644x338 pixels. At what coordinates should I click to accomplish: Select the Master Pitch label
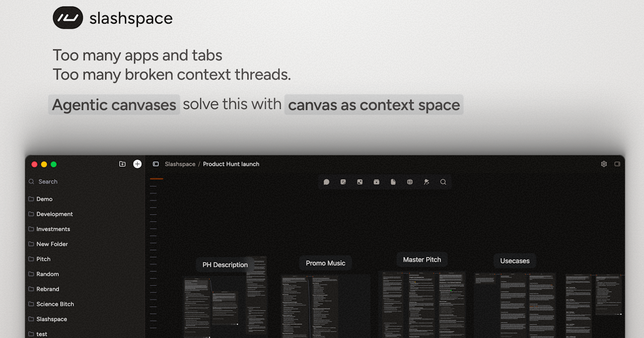coord(422,260)
